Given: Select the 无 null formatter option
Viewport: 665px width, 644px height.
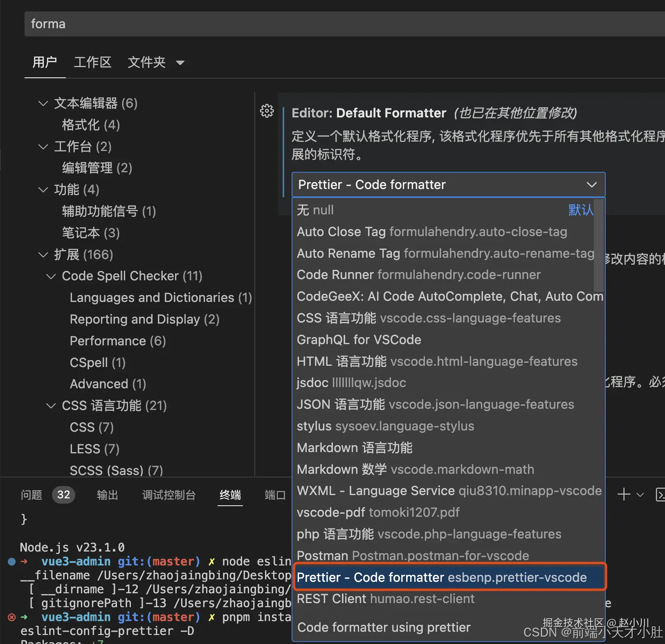Looking at the screenshot, I should pyautogui.click(x=315, y=210).
